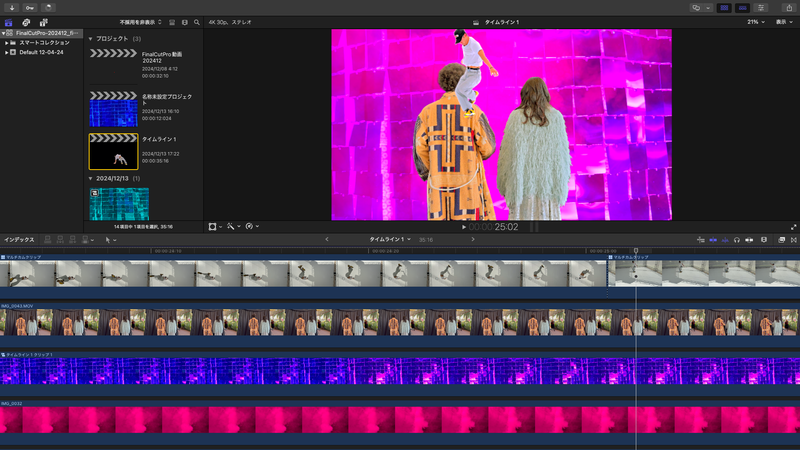
Task: Select the 名称未設定プロジェクト thumbnail
Action: pos(113,109)
